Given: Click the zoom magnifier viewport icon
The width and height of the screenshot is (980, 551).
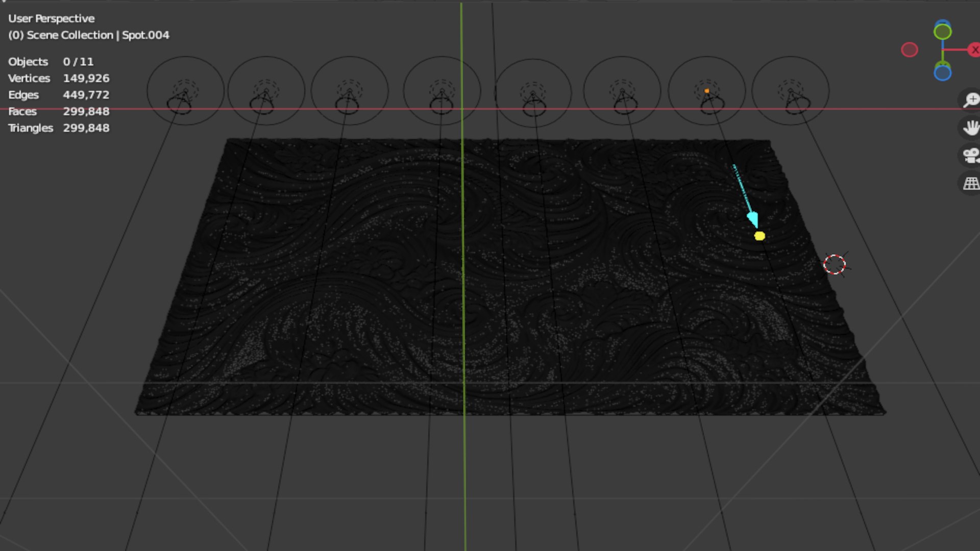Looking at the screenshot, I should click(970, 99).
